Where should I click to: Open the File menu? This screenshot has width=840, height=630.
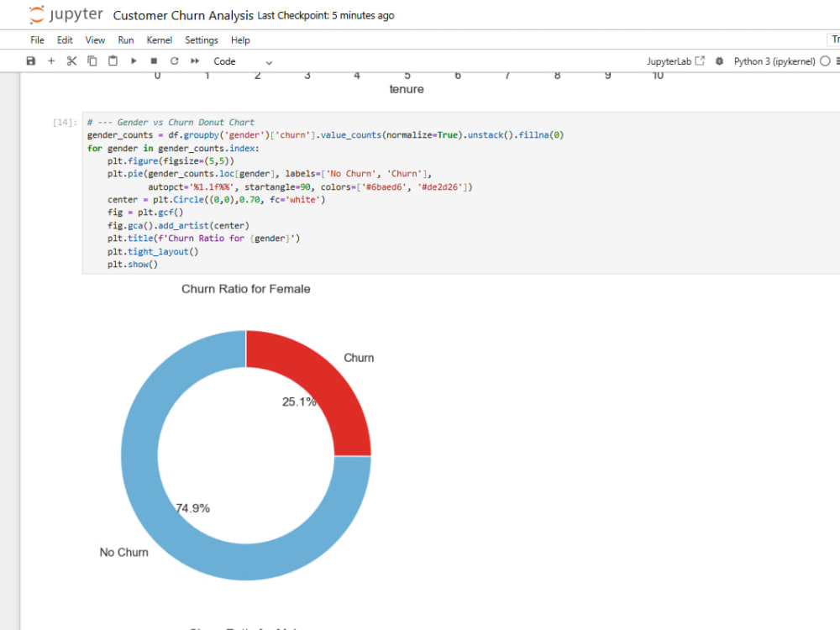tap(37, 40)
